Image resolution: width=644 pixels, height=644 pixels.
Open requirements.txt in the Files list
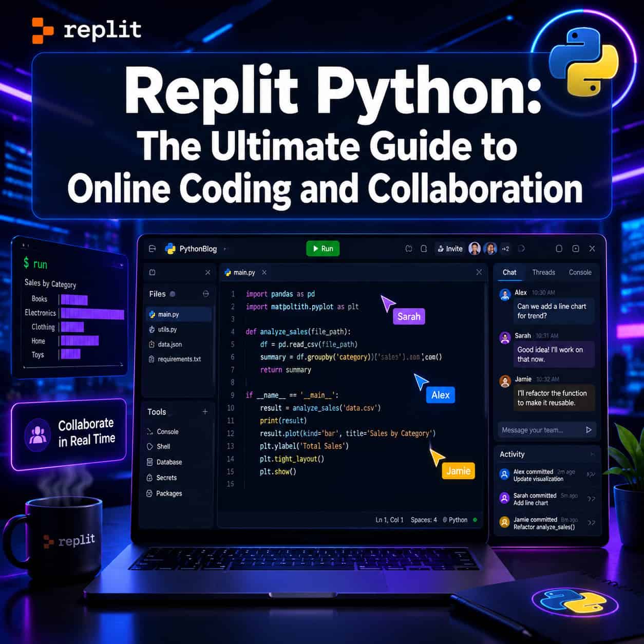[178, 359]
